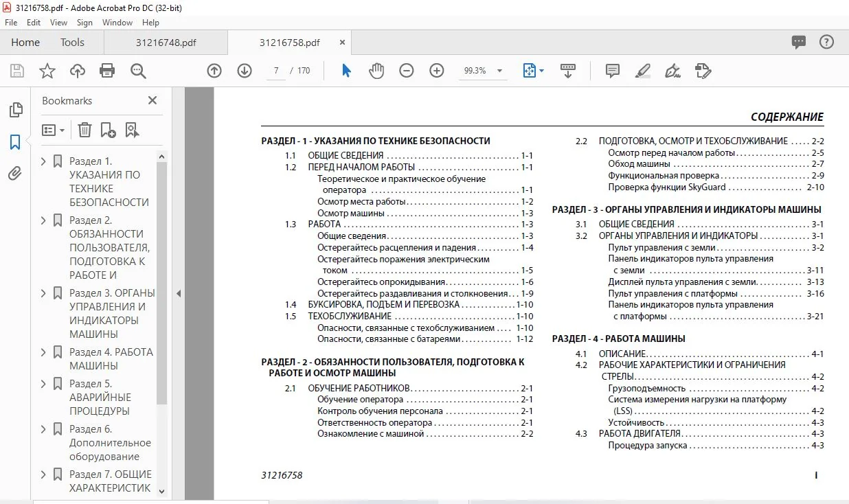Viewport: 849px width, 504px height.
Task: Click the Zoom in plus icon
Action: 437,71
